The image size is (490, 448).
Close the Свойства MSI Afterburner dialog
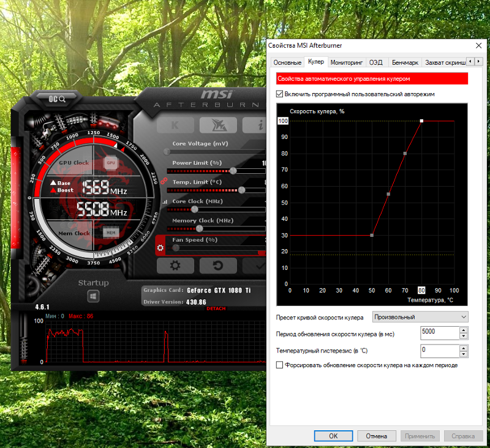pyautogui.click(x=478, y=45)
